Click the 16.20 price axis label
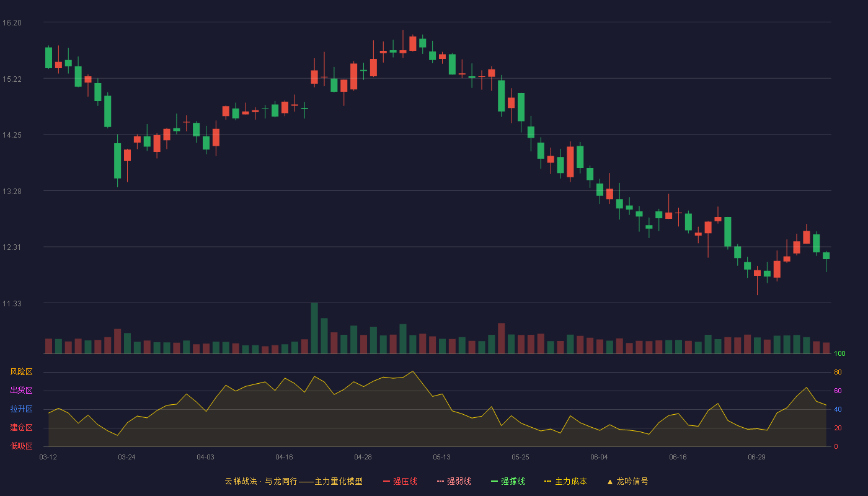This screenshot has height=496, width=868. (12, 23)
